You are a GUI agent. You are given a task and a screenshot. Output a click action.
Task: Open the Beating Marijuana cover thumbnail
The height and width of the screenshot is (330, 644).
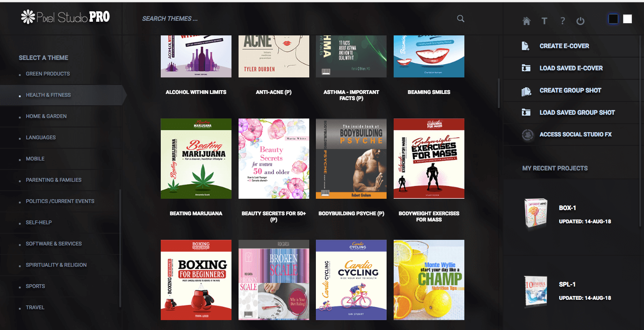[x=196, y=159]
